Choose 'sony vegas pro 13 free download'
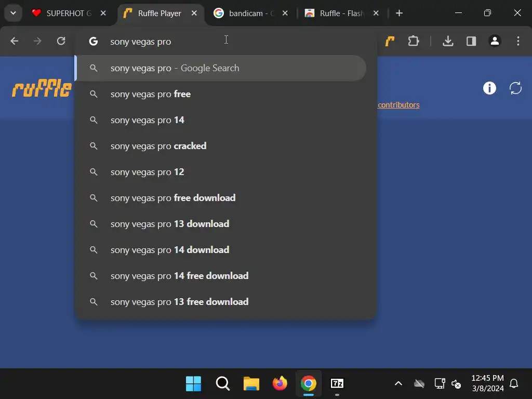The height and width of the screenshot is (399, 532). pyautogui.click(x=221, y=302)
